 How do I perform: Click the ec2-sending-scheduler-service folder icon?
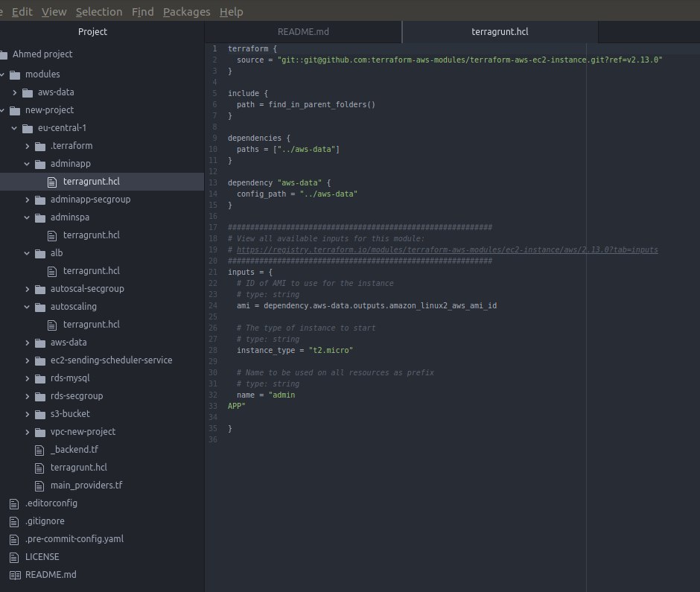click(x=40, y=360)
